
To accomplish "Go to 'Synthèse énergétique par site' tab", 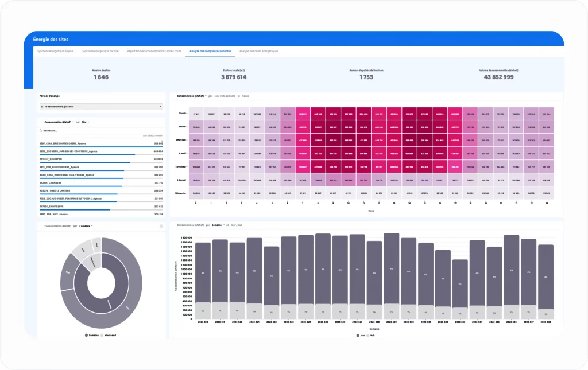I will point(100,51).
